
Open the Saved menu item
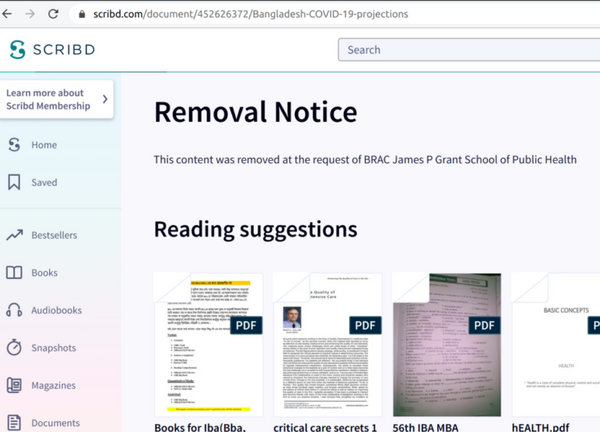(x=44, y=183)
